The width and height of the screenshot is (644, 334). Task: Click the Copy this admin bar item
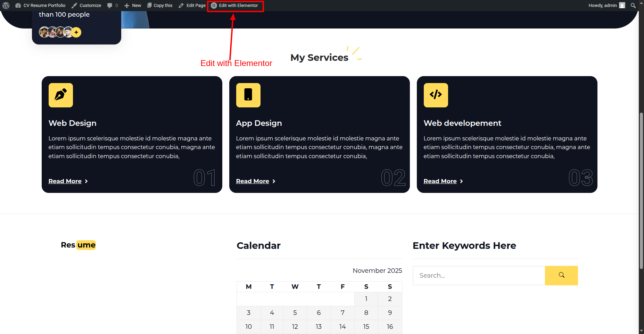[160, 6]
